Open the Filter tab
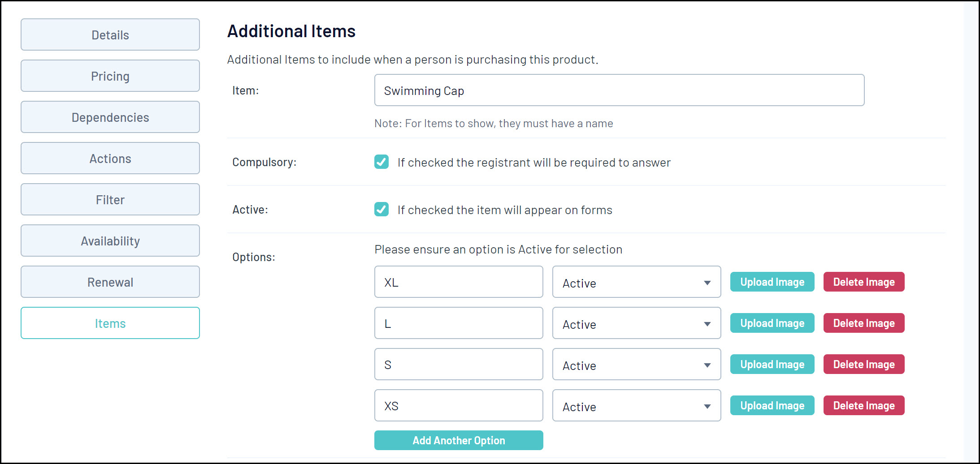The image size is (980, 464). coord(110,200)
